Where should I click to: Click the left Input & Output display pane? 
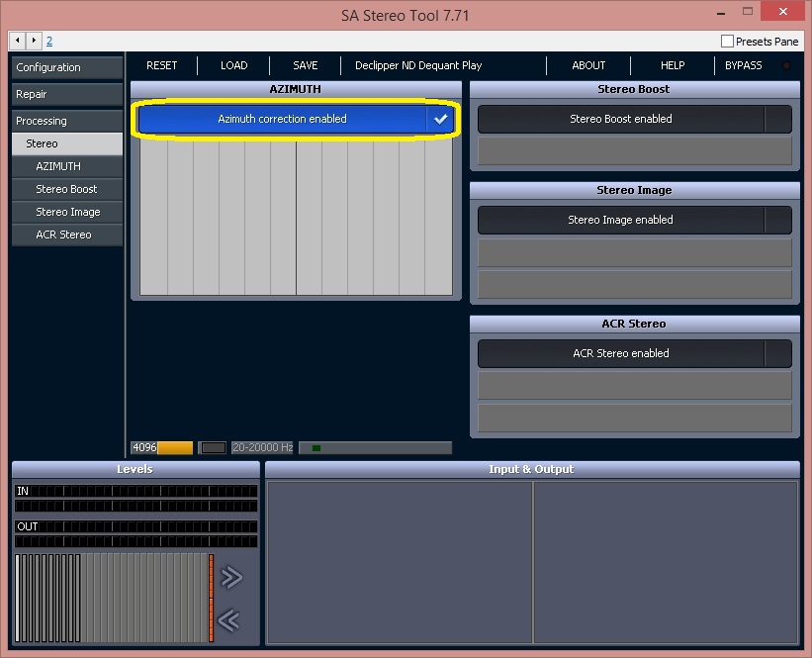click(400, 562)
